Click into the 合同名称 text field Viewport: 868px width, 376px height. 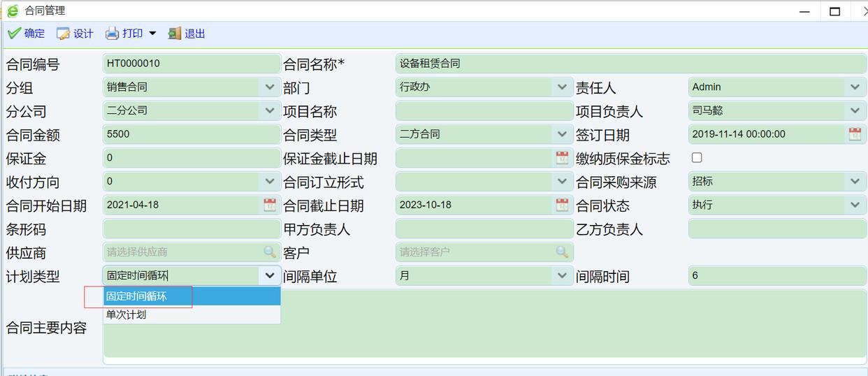[629, 64]
